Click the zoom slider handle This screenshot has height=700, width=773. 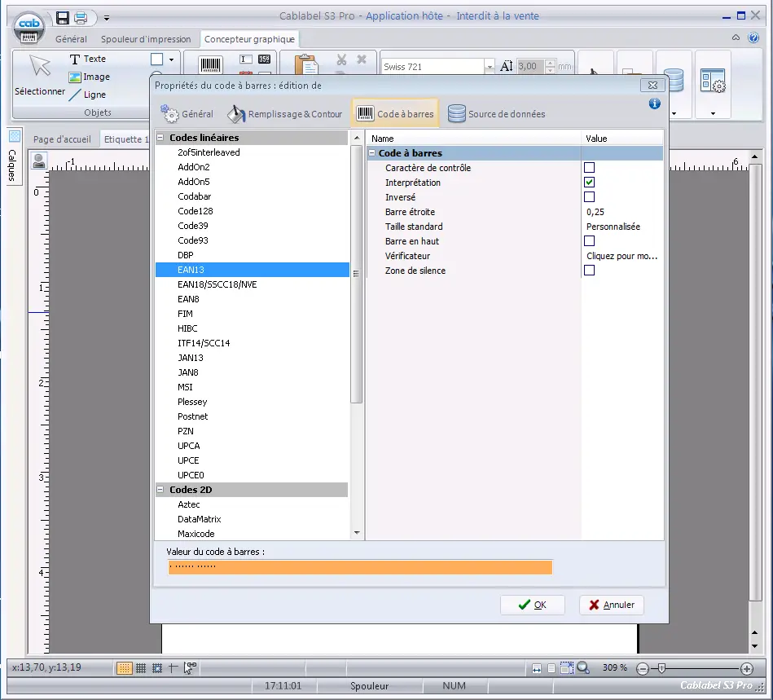(661, 668)
